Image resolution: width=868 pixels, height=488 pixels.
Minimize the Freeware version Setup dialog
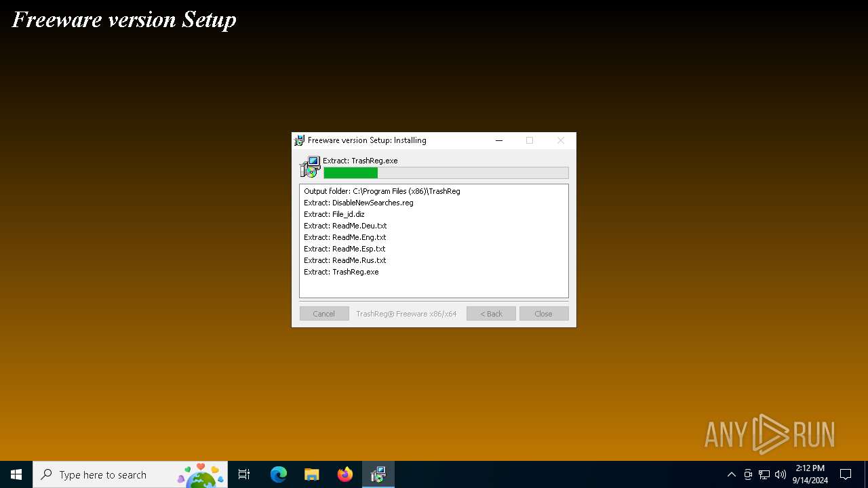[x=499, y=140]
